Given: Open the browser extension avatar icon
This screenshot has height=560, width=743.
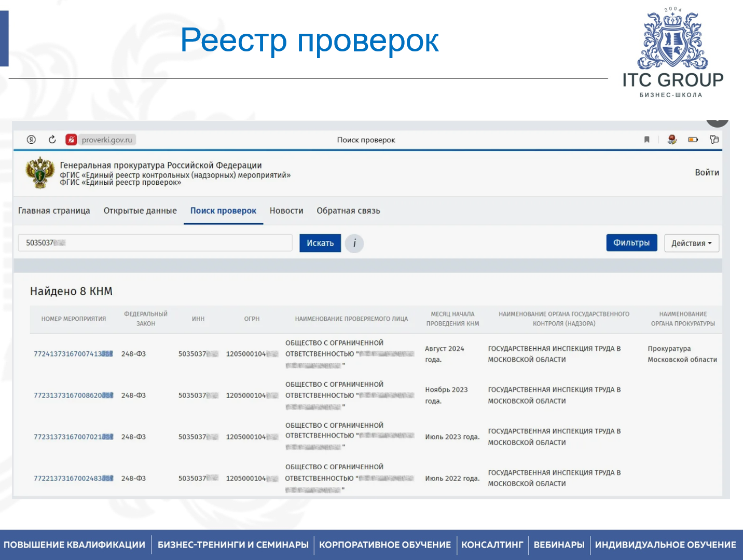Looking at the screenshot, I should pyautogui.click(x=672, y=140).
